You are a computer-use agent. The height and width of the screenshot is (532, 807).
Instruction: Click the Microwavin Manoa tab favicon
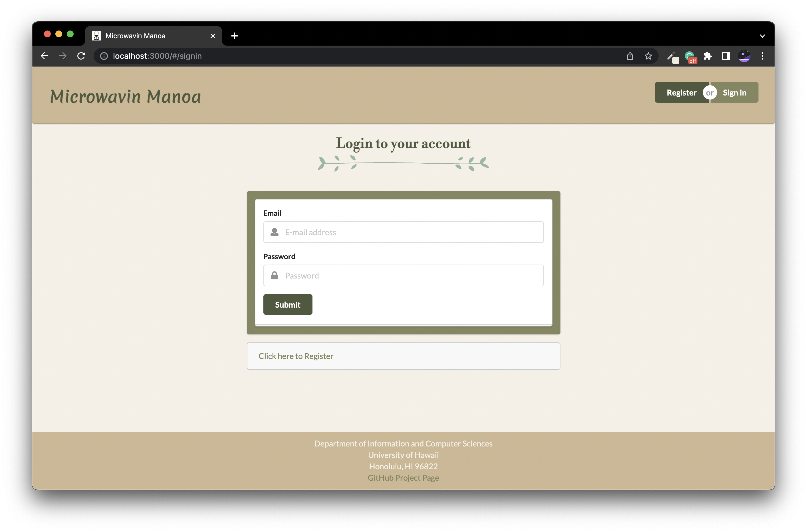[96, 36]
